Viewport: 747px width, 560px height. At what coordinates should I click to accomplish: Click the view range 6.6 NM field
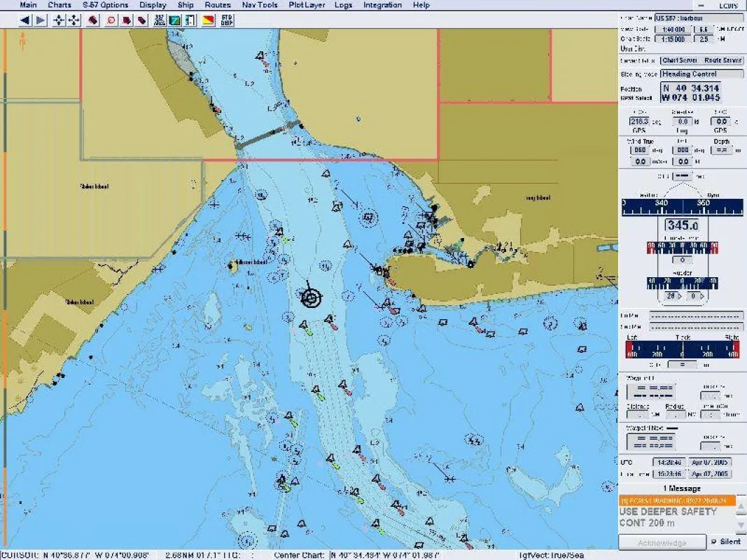click(703, 29)
